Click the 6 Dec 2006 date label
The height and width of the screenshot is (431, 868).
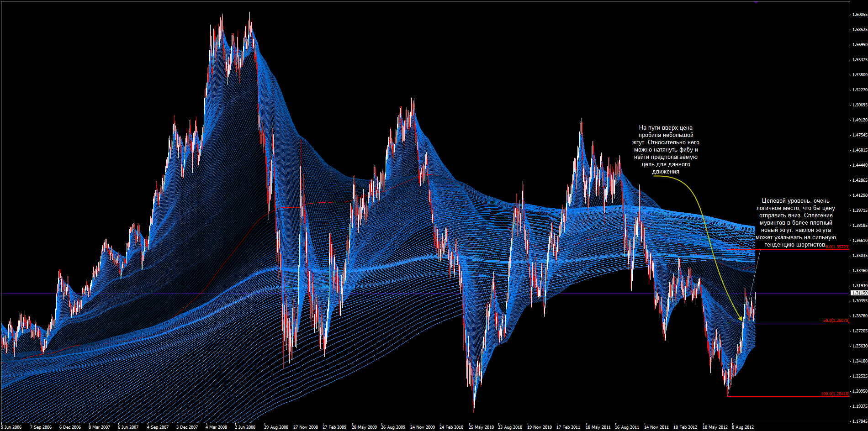(x=70, y=427)
